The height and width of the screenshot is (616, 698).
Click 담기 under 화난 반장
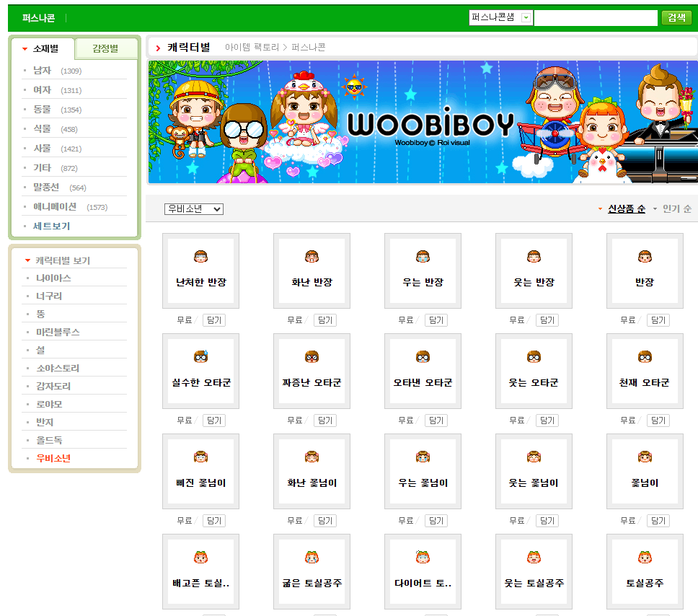(x=325, y=320)
